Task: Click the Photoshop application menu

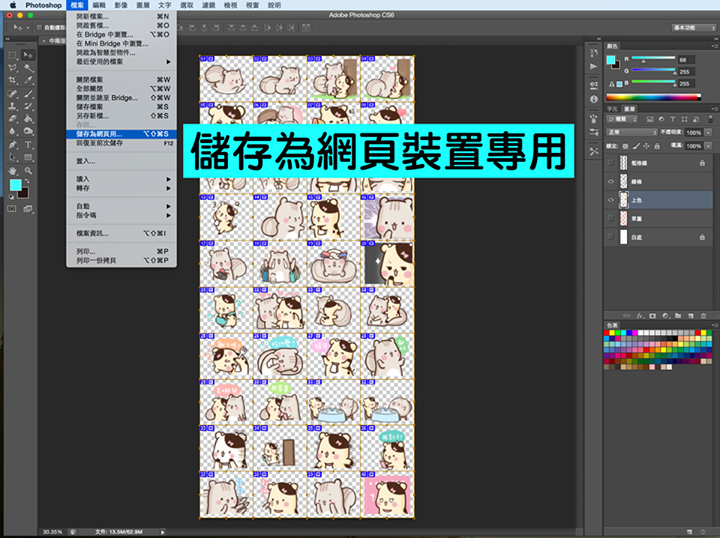Action: [44, 5]
